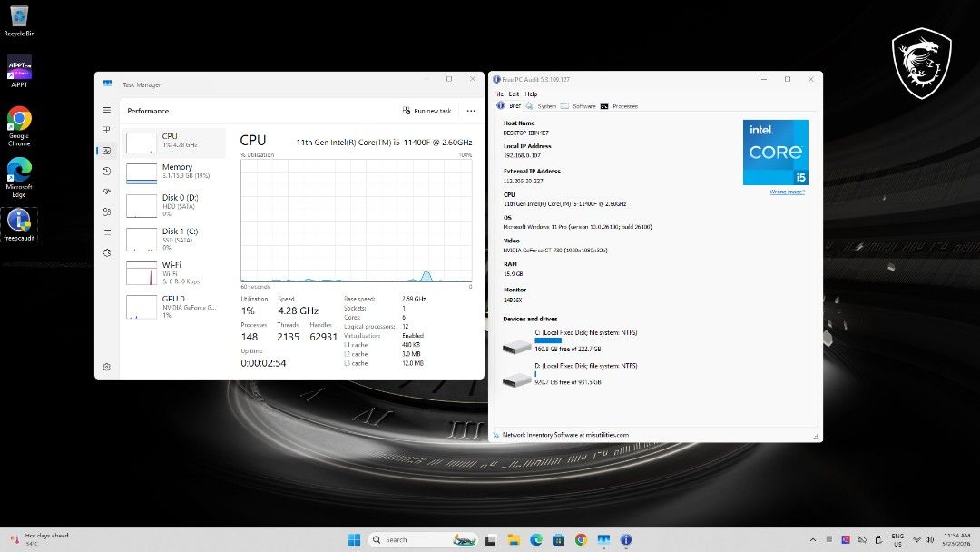
Task: Open Task Manager settings gear
Action: [107, 367]
